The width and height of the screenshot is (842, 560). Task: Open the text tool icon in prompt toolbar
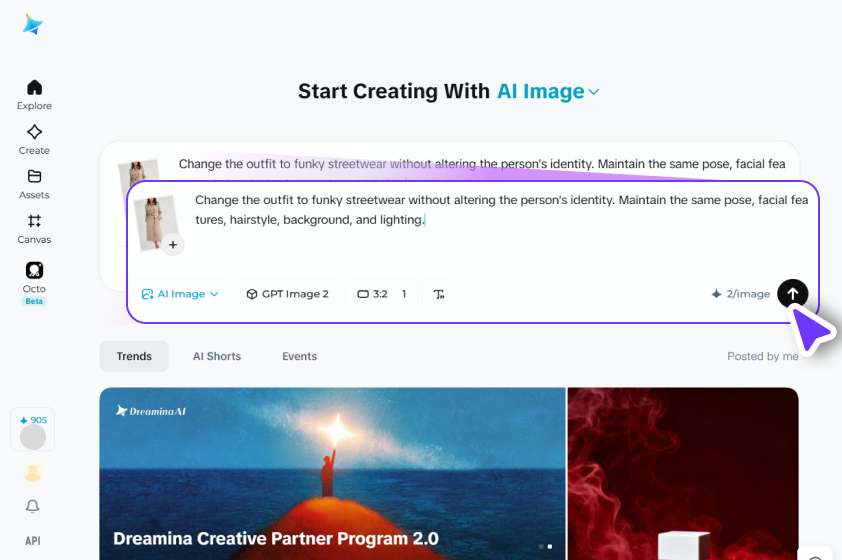pyautogui.click(x=438, y=294)
